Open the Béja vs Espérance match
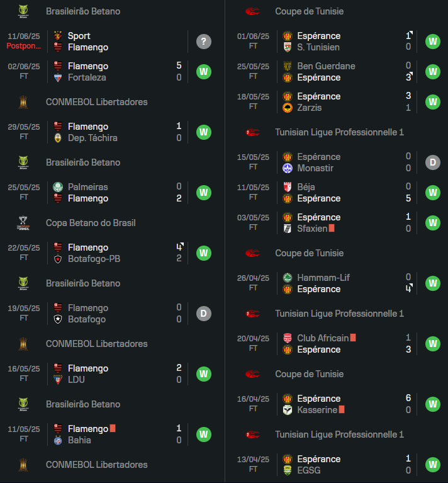 click(337, 193)
